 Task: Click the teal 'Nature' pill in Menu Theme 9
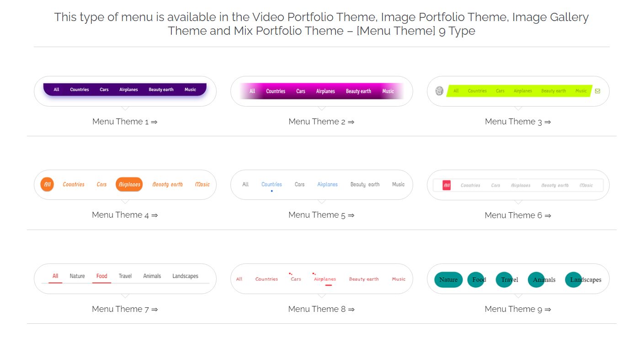[448, 280]
